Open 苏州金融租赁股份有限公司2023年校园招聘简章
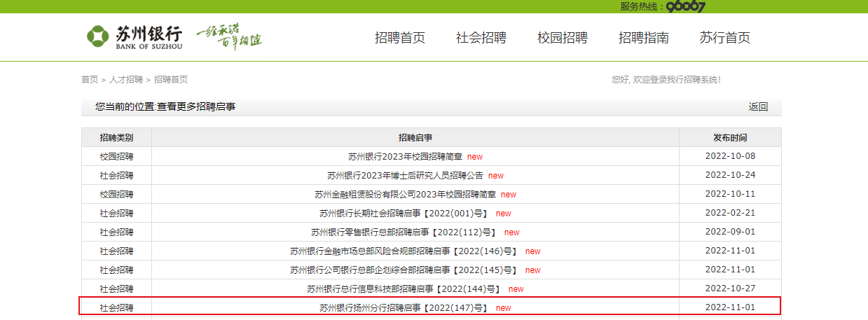 [405, 194]
